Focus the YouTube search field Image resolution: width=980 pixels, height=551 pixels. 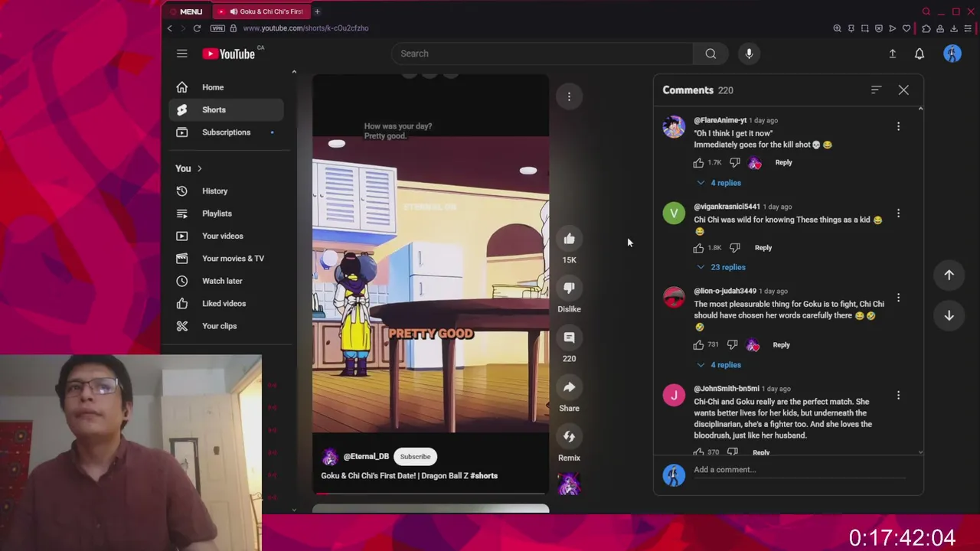tap(542, 54)
